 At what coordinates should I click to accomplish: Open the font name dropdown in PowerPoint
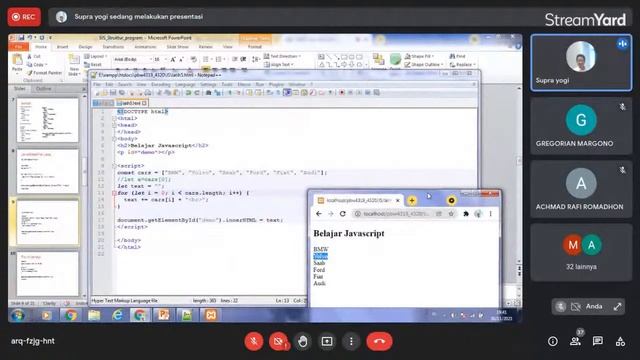[151, 60]
